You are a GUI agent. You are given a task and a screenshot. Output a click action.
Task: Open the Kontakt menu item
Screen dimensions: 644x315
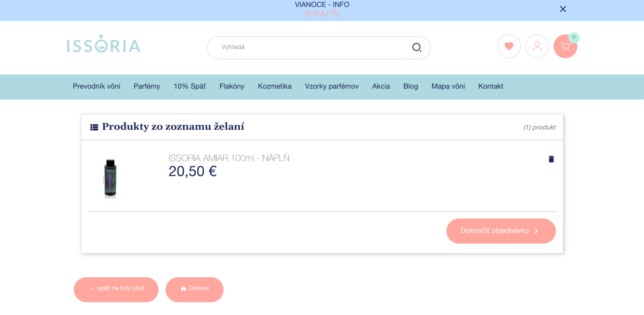coord(491,86)
